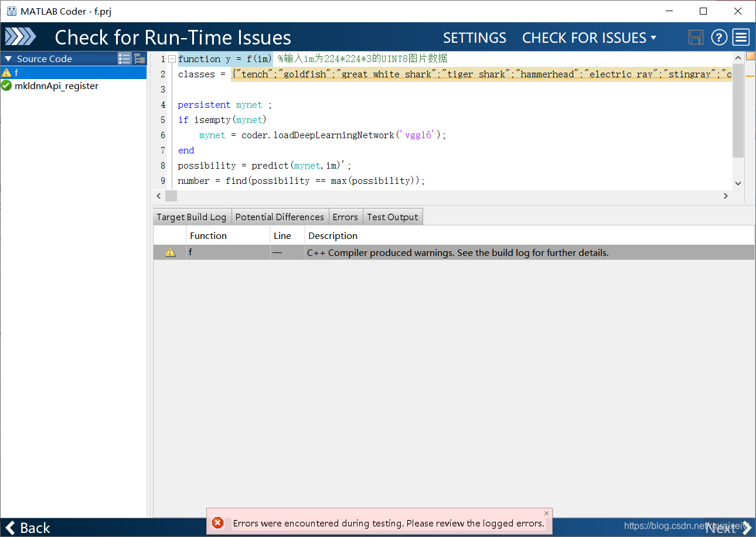Expand the CHECK FOR ISSUES dropdown
This screenshot has height=537, width=756.
pyautogui.click(x=589, y=38)
